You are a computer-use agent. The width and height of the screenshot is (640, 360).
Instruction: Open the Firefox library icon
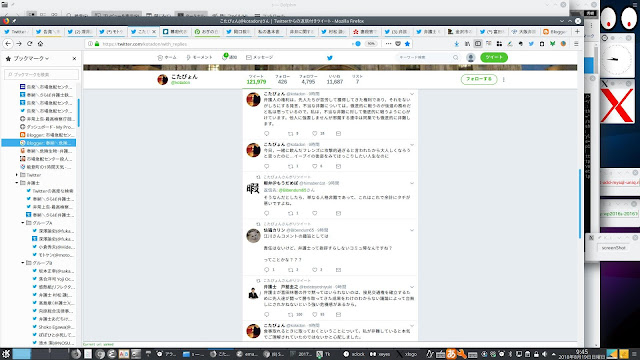point(467,44)
